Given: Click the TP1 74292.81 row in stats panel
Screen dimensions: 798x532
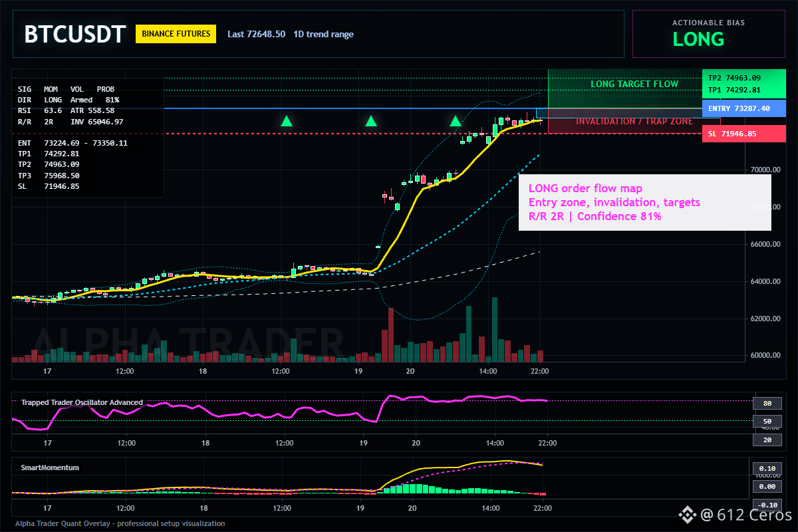Looking at the screenshot, I should tap(49, 154).
